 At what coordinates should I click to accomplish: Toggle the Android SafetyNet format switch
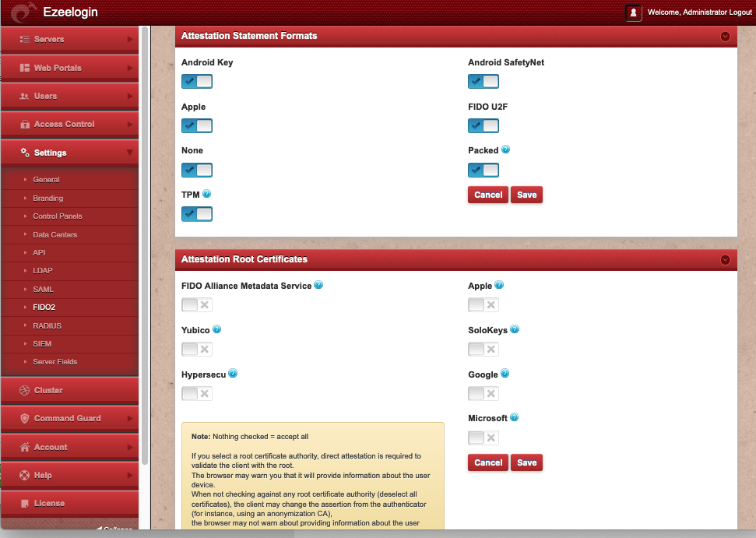tap(483, 82)
